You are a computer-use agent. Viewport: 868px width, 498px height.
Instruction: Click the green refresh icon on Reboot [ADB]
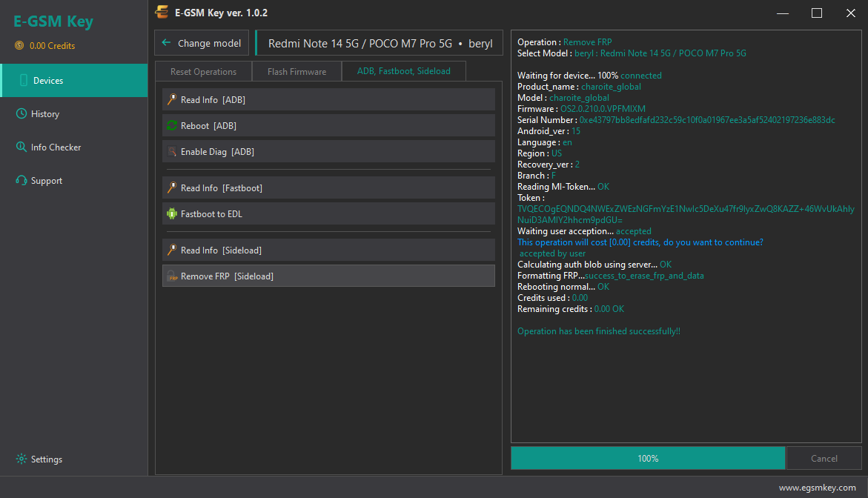(172, 125)
